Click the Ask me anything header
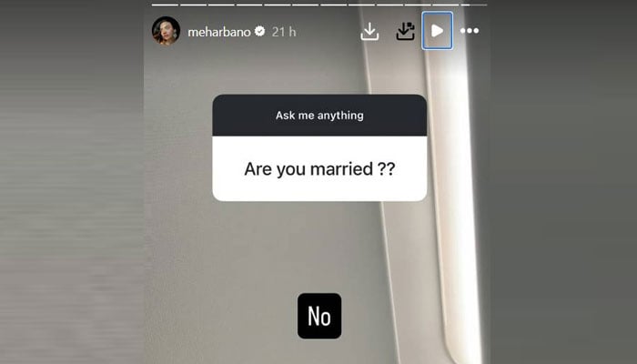Viewport: 637px width, 364px height. (319, 116)
